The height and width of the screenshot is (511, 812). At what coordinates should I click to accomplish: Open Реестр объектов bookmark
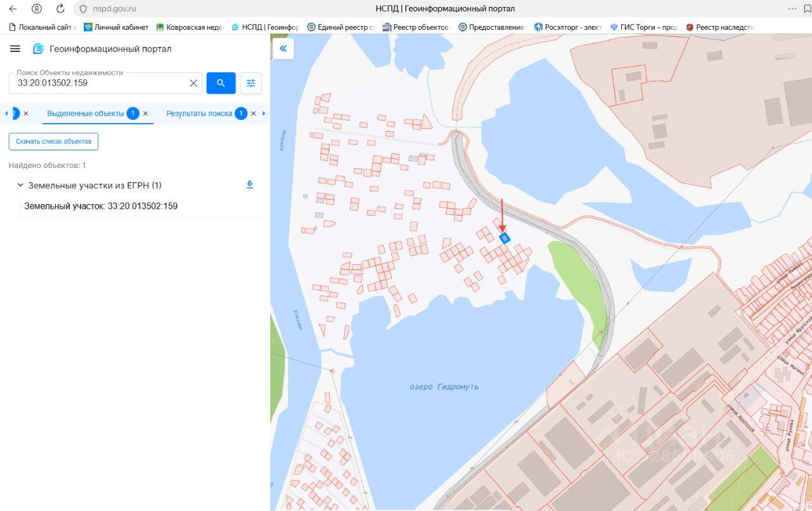tap(416, 27)
